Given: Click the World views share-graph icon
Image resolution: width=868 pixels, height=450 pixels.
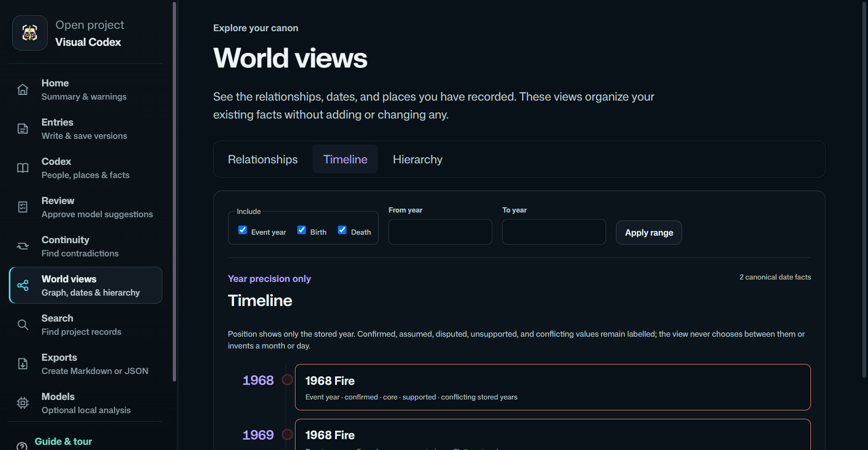Looking at the screenshot, I should click(23, 286).
